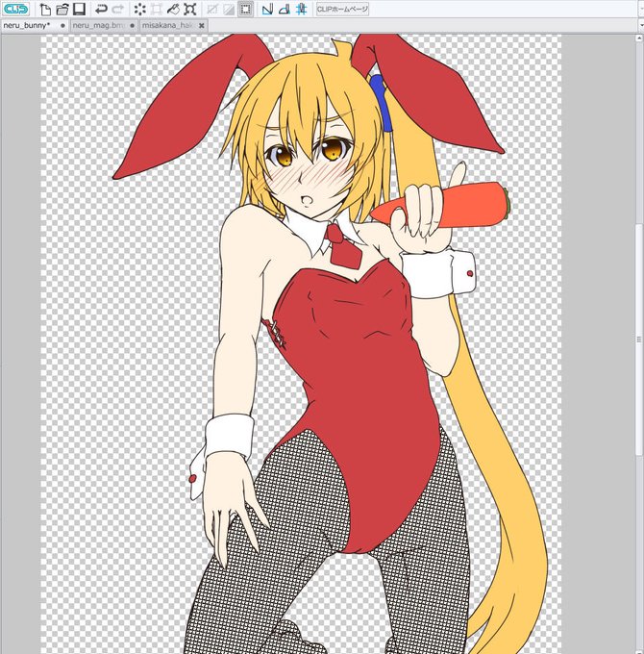Image resolution: width=644 pixels, height=654 pixels.
Task: Redo the undone action
Action: [118, 9]
